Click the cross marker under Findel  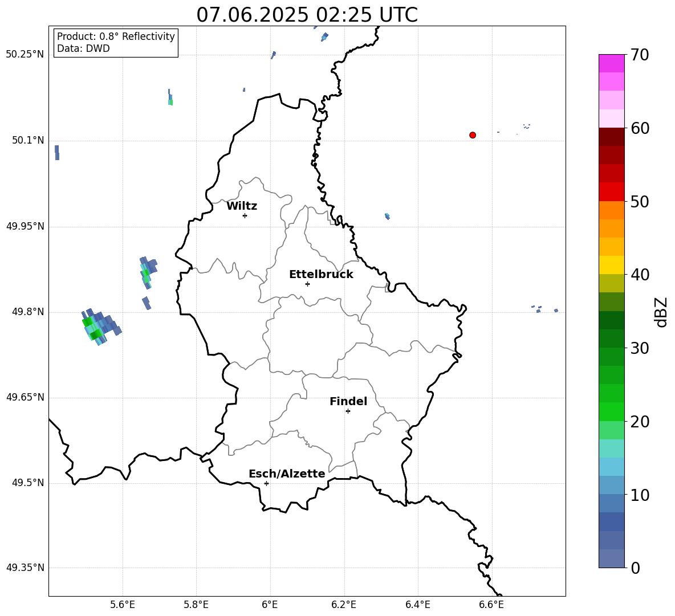tap(348, 411)
